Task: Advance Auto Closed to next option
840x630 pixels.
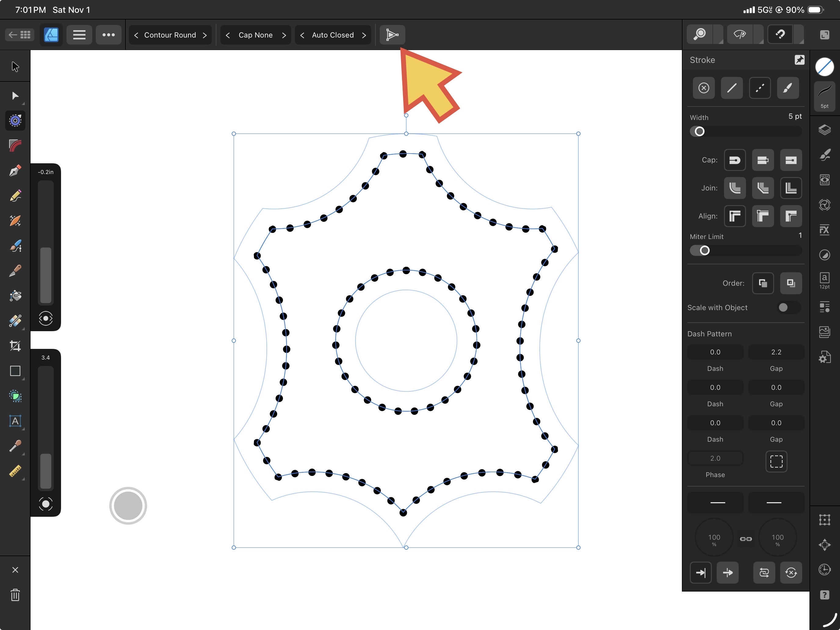Action: (364, 35)
